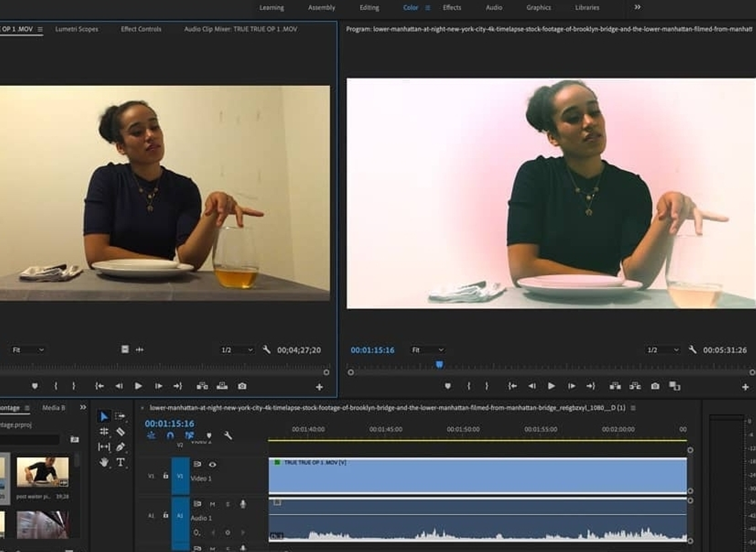
Task: Select the Hand tool
Action: pyautogui.click(x=104, y=462)
